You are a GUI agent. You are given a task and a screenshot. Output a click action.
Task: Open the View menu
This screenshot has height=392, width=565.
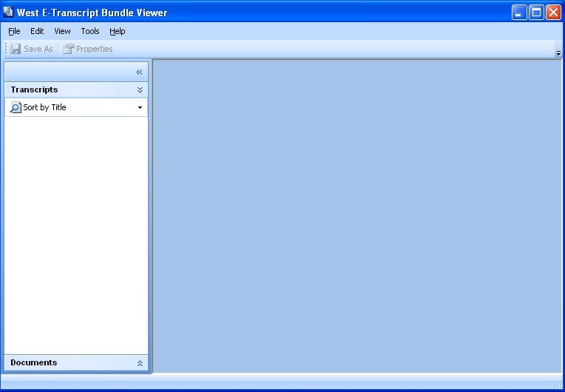62,31
